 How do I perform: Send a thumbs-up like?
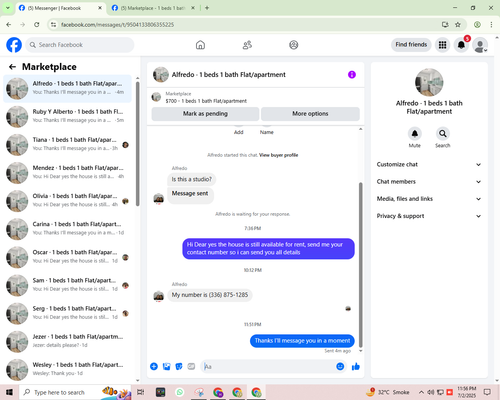tap(356, 367)
